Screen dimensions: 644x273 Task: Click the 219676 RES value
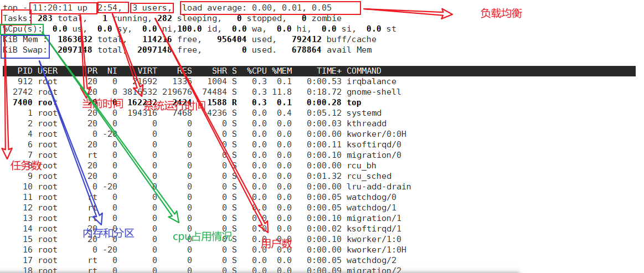pyautogui.click(x=177, y=92)
